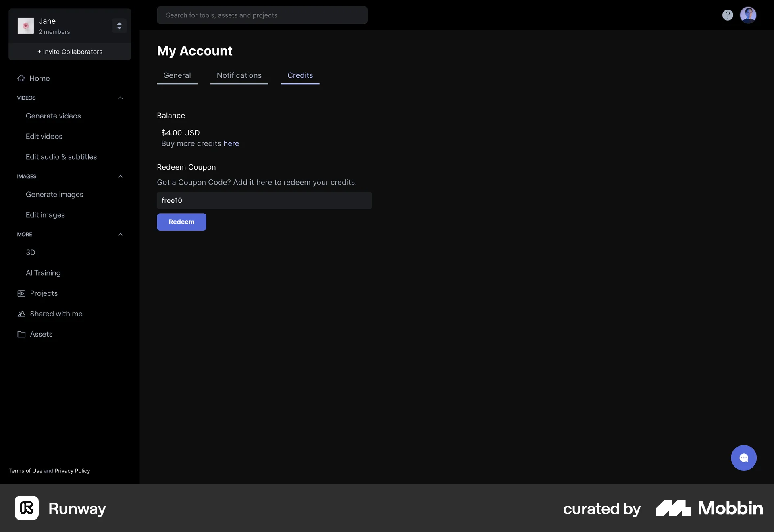Select the Credits tab
The height and width of the screenshot is (532, 774).
pyautogui.click(x=300, y=75)
